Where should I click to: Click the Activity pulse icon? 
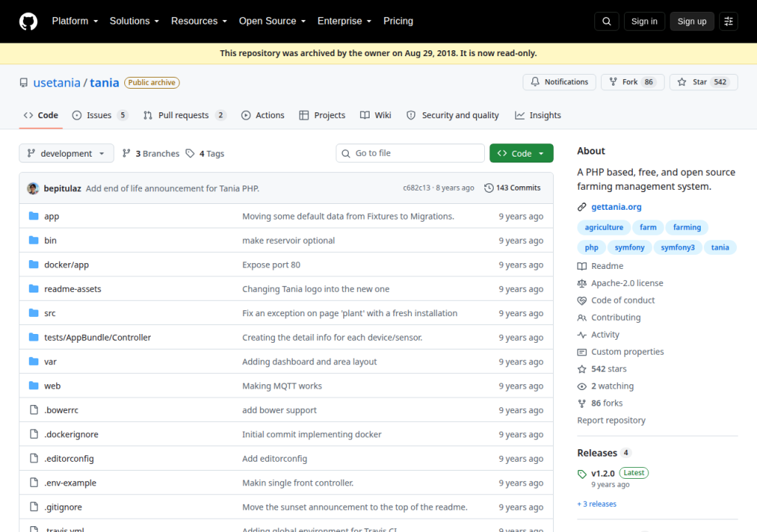(582, 335)
